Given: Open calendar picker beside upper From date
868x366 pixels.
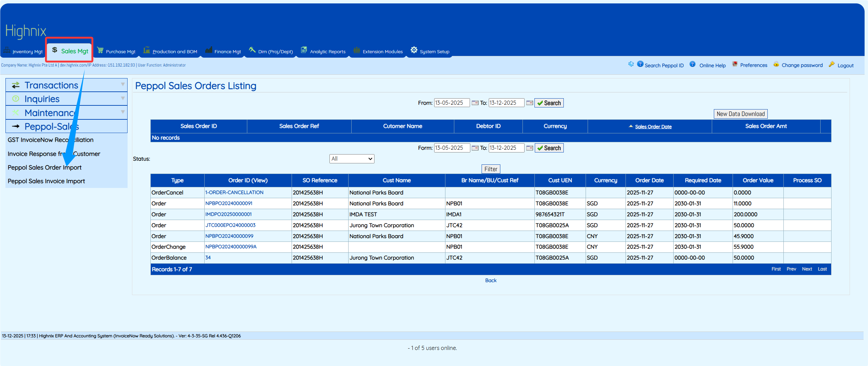Looking at the screenshot, I should [x=475, y=103].
